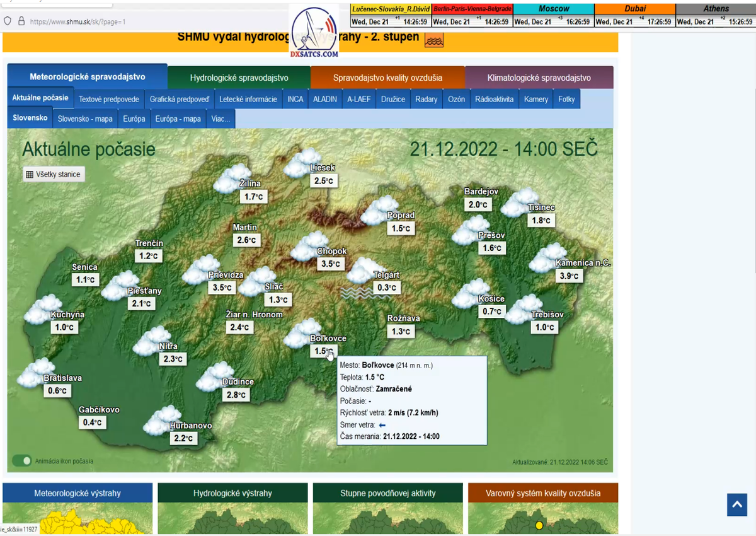Viewport: 756px width, 536px height.
Task: Click the cloud icon above Žilina
Action: (x=232, y=178)
